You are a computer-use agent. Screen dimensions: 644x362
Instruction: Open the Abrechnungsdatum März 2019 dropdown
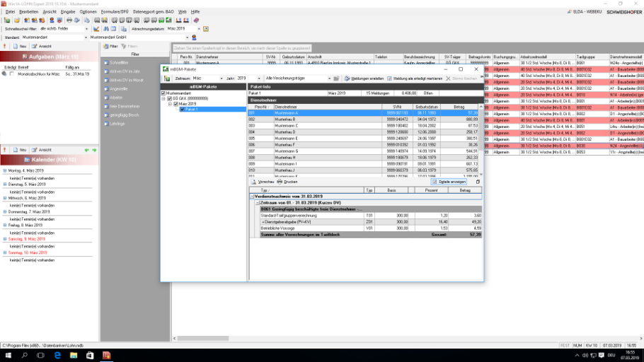click(199, 29)
